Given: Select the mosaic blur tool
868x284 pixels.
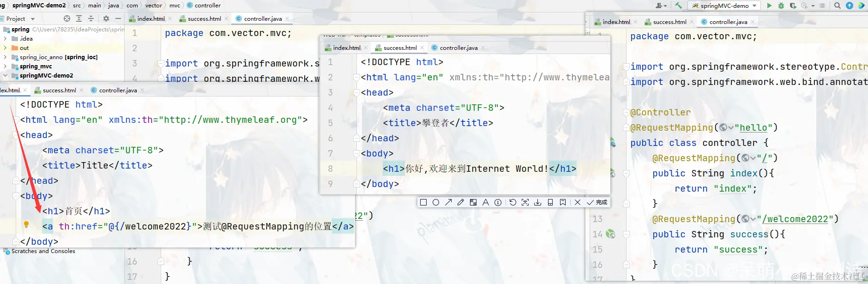Looking at the screenshot, I should point(473,202).
